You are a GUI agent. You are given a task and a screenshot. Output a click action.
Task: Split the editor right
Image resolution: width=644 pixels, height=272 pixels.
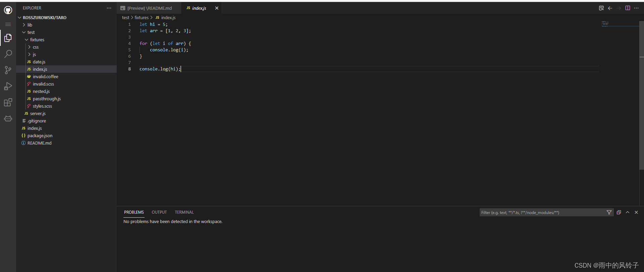(x=628, y=8)
